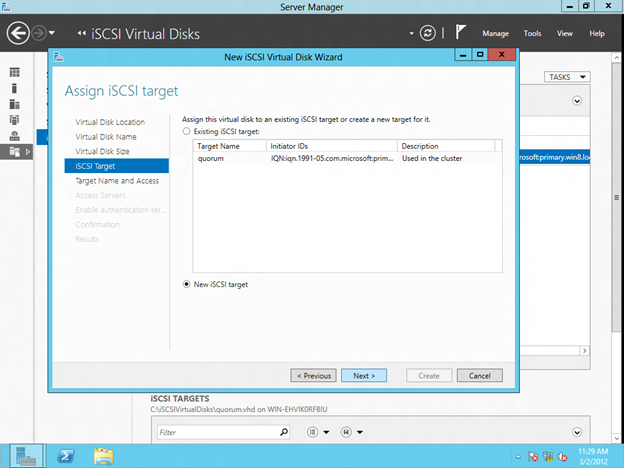This screenshot has width=624, height=468.
Task: Click the search magnifier in filter box
Action: (284, 432)
